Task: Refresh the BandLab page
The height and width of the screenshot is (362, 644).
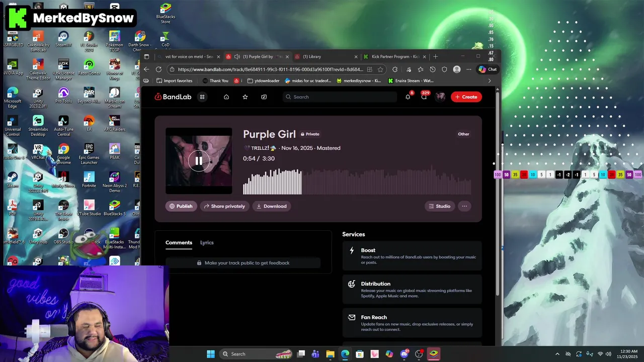Action: coord(159,69)
